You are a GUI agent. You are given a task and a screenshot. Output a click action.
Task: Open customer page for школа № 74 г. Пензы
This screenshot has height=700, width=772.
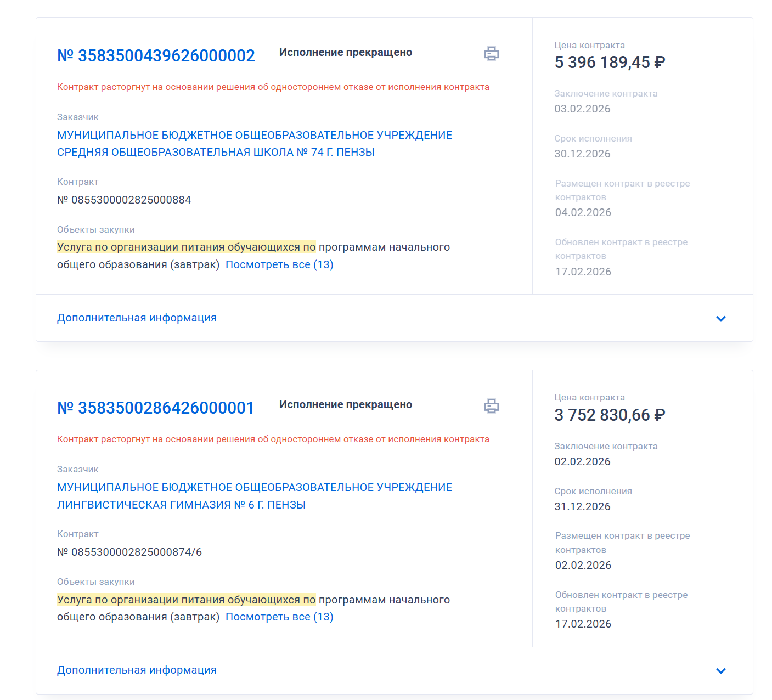[x=255, y=144]
